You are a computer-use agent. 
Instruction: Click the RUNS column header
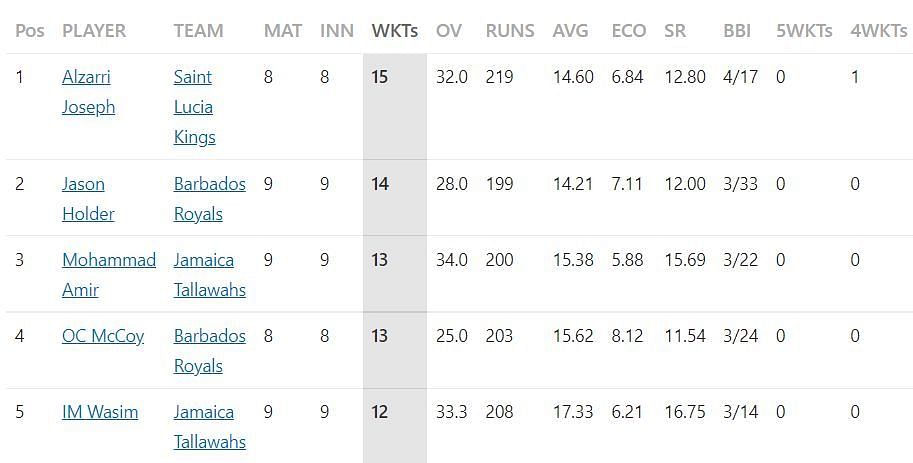(510, 31)
